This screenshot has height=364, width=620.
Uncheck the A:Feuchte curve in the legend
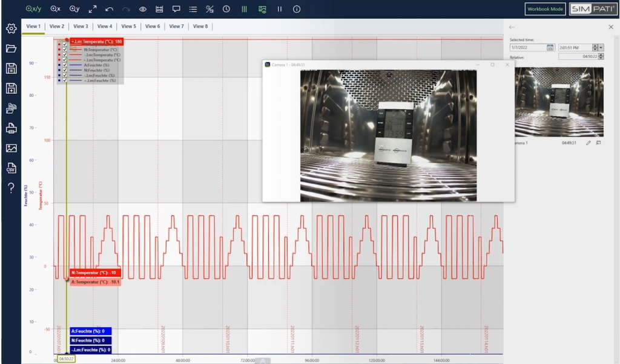(65, 65)
